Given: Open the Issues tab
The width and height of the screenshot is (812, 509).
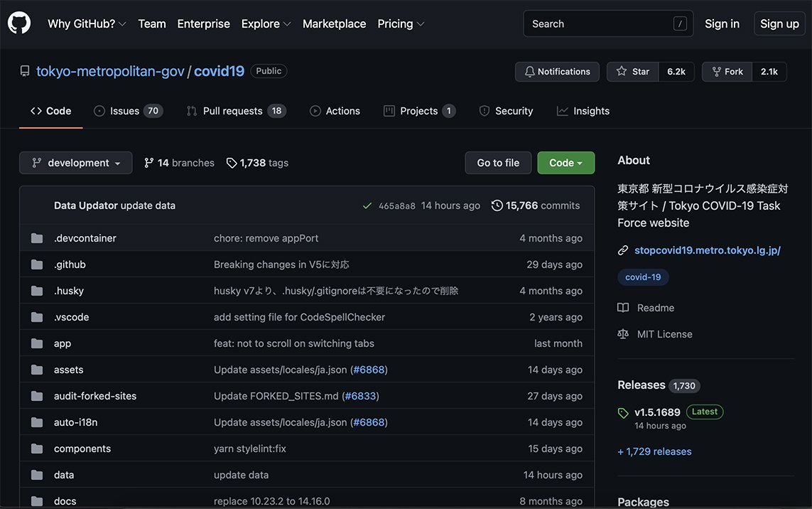Looking at the screenshot, I should [128, 111].
